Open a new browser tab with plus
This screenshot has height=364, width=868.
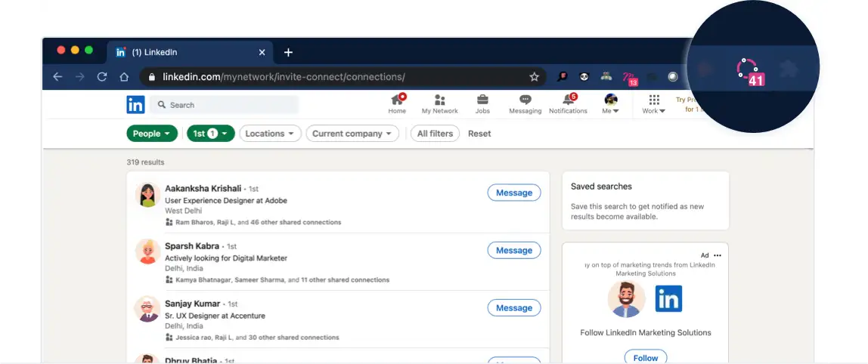tap(288, 53)
